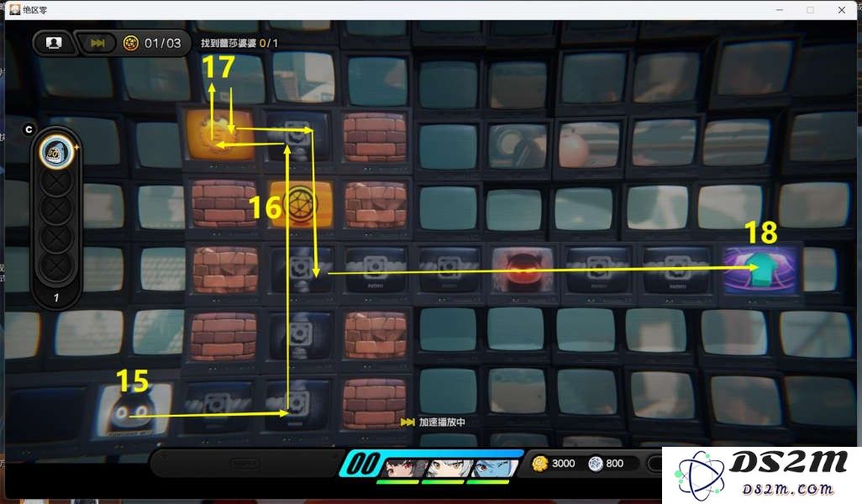
Task: Close the 绝区零 game window
Action: coord(842,10)
